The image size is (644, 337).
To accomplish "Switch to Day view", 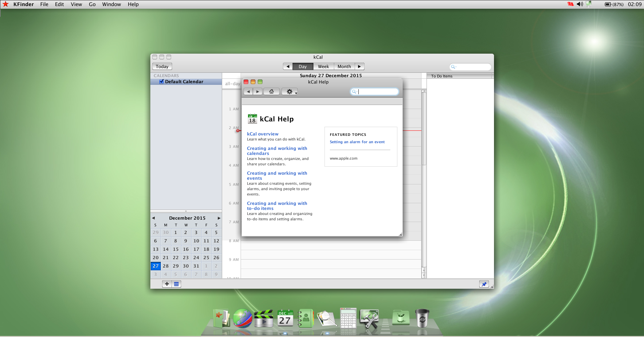I will [303, 66].
